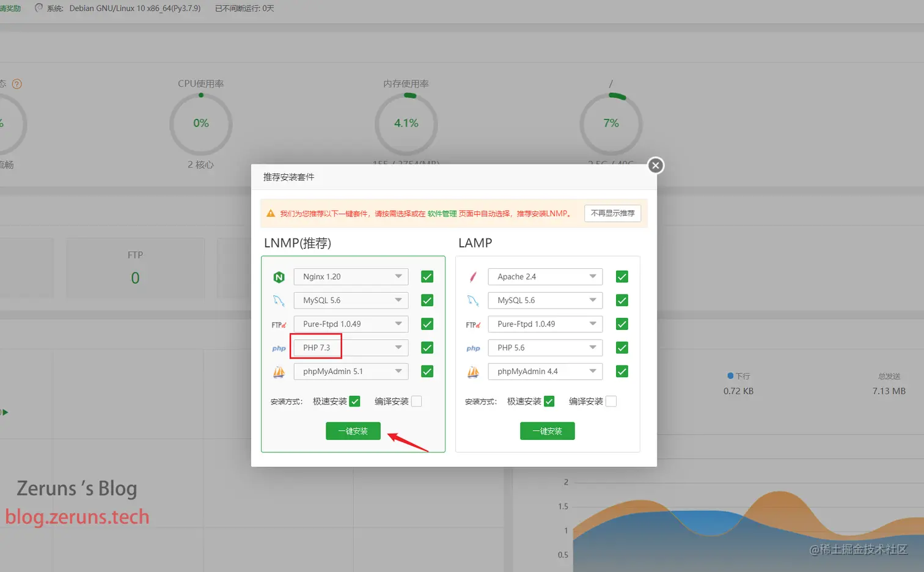Open LNMP MySQL 5.6 version dropdown
The width and height of the screenshot is (924, 572).
tap(351, 301)
